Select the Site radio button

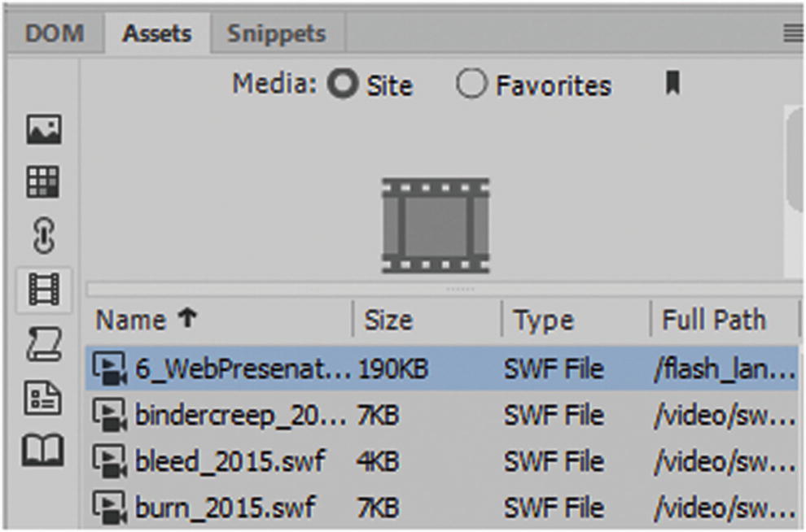tap(343, 85)
